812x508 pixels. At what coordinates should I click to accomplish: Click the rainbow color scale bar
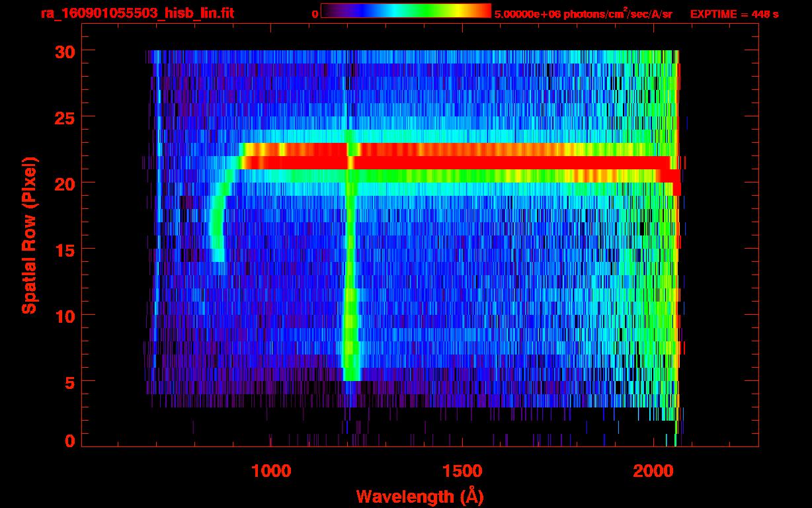point(406,11)
